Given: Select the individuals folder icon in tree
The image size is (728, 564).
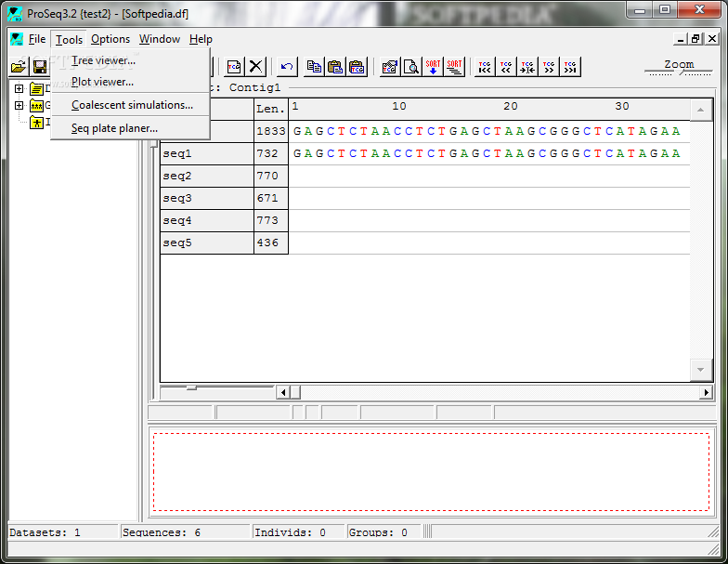Looking at the screenshot, I should pyautogui.click(x=37, y=123).
